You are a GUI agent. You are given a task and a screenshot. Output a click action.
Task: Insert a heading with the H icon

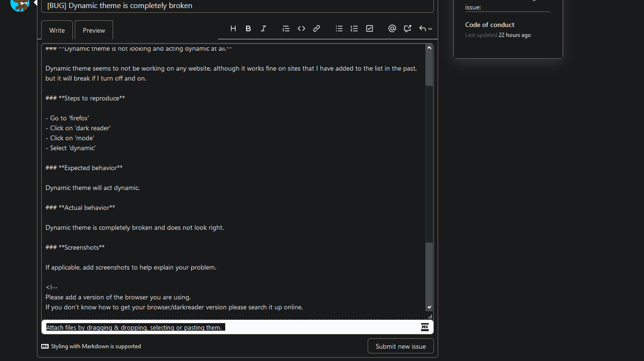[233, 28]
